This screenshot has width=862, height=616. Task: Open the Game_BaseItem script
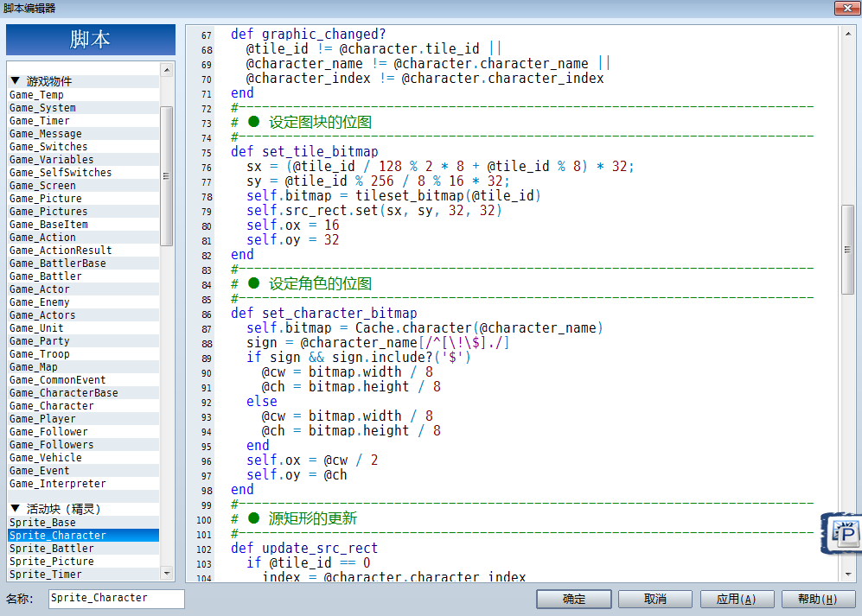click(84, 225)
